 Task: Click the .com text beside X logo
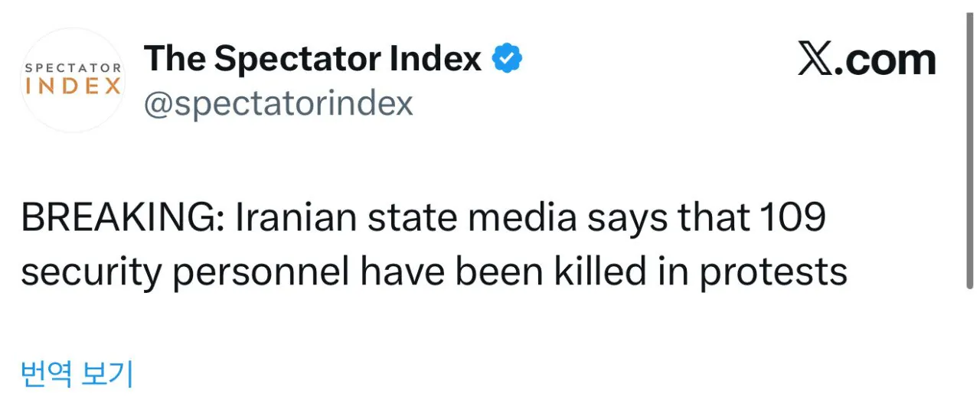[884, 61]
